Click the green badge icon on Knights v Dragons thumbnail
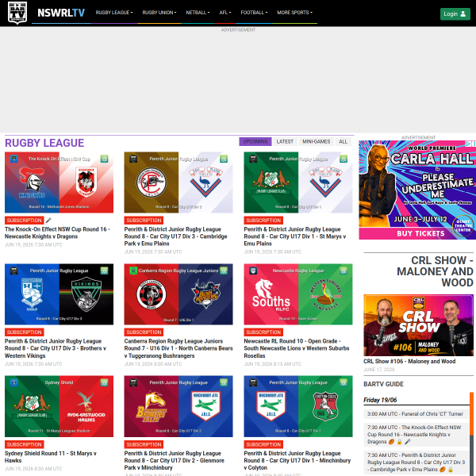This screenshot has height=476, width=476. tap(104, 159)
